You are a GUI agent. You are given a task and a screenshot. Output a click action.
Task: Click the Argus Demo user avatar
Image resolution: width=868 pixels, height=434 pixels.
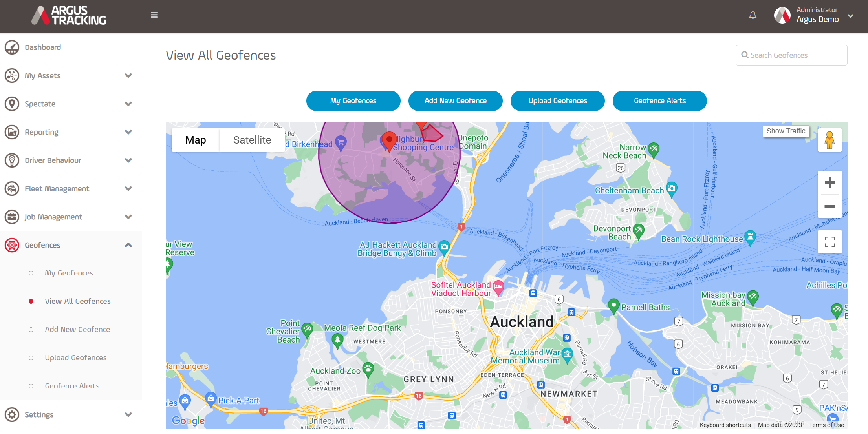click(x=782, y=15)
